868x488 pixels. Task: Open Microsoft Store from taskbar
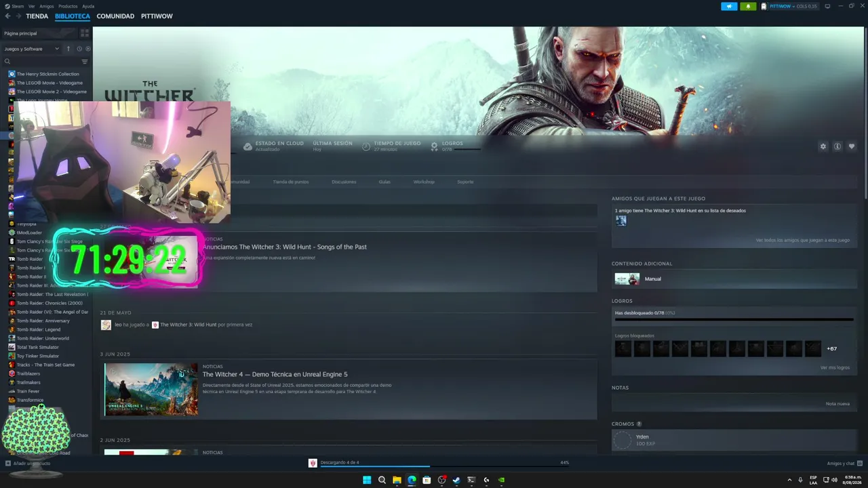[x=427, y=480]
